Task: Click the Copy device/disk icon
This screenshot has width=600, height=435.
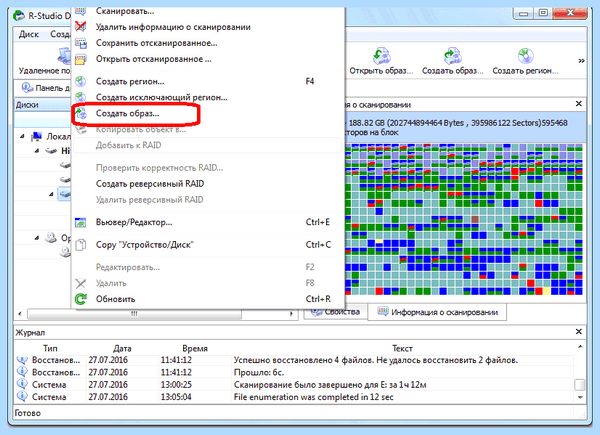Action: [81, 245]
